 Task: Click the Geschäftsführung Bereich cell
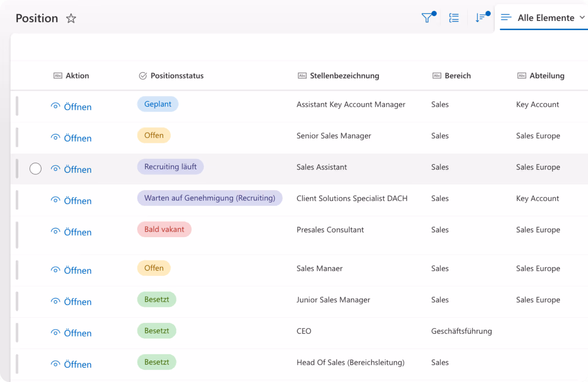(x=462, y=331)
